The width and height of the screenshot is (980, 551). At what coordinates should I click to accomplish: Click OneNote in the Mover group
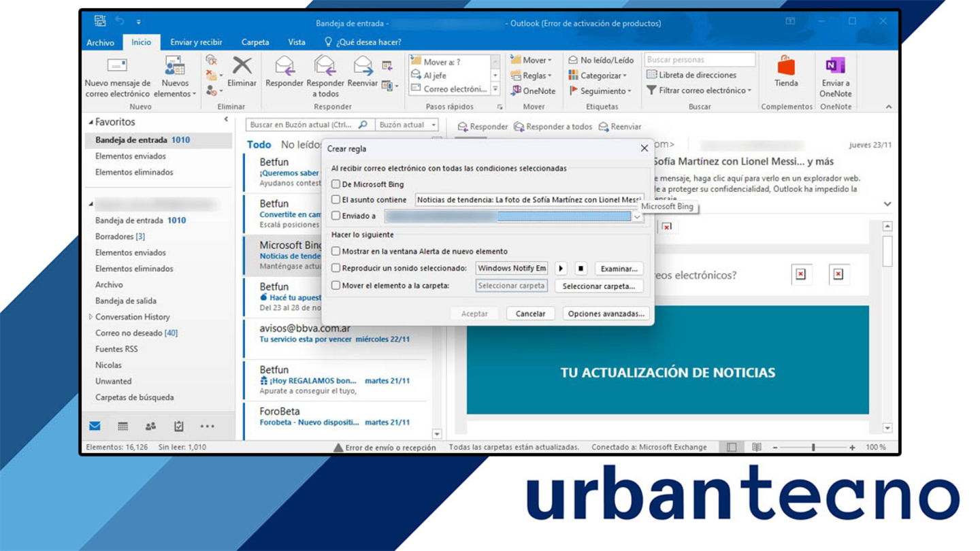pos(534,90)
